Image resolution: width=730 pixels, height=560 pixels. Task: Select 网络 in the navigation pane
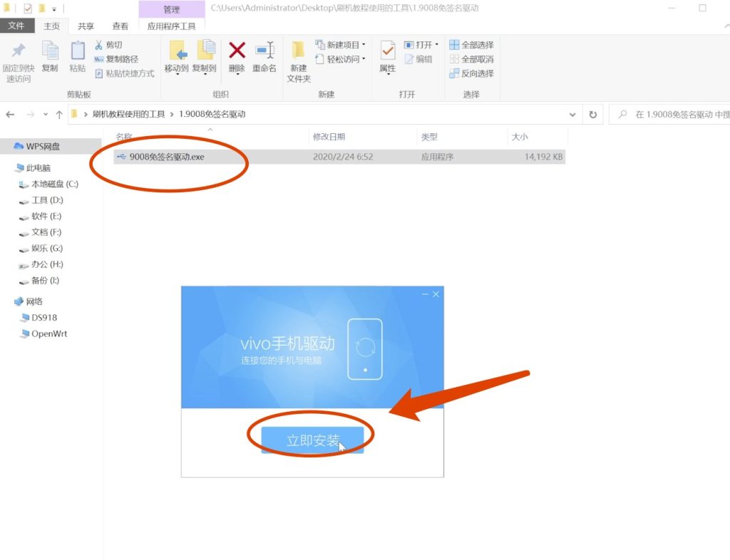click(x=34, y=301)
